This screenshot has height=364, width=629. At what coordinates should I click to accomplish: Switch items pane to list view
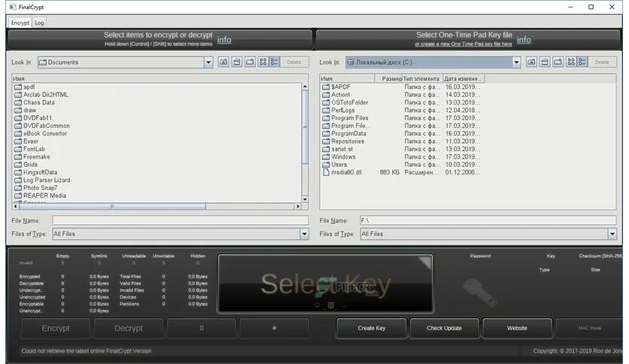263,62
